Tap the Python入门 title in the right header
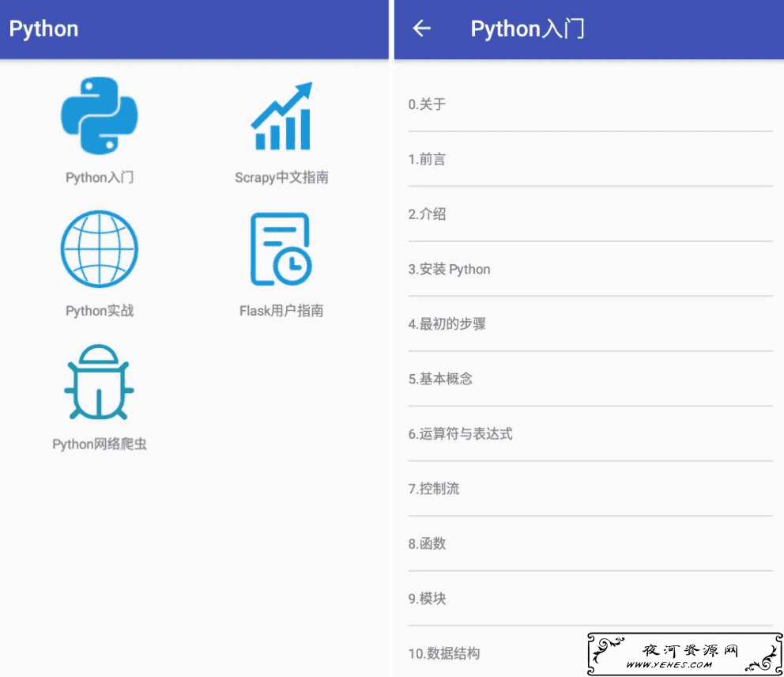Screen dimensions: 784x677 (527, 29)
